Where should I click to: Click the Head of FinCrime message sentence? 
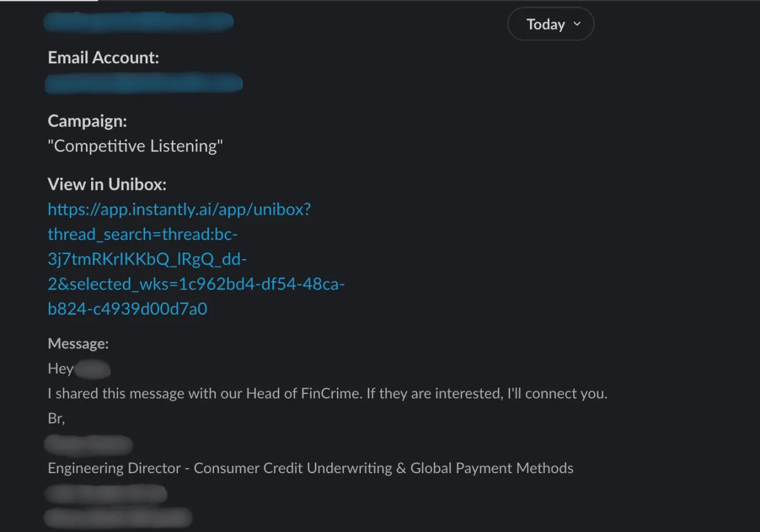pyautogui.click(x=328, y=393)
